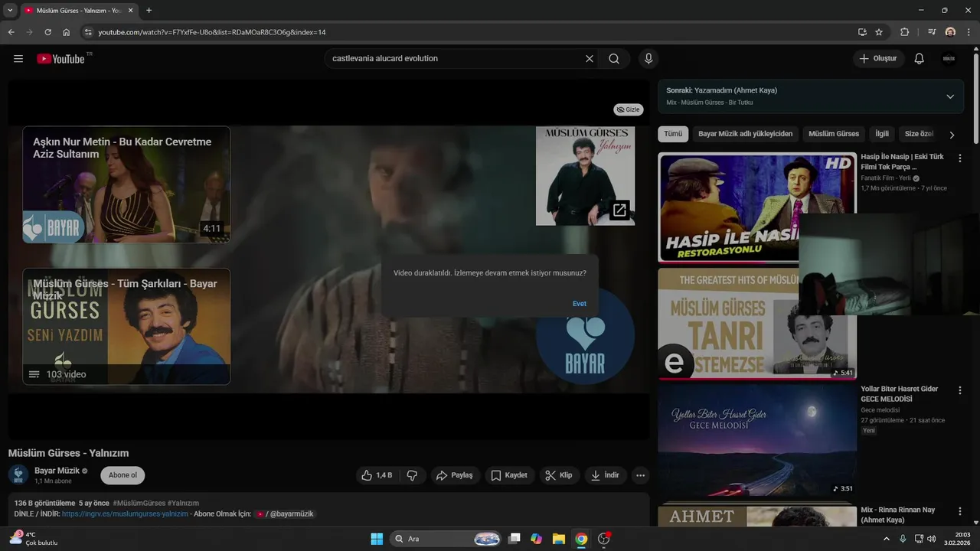Select the Tümü filter chip
This screenshot has width=980, height=551.
pyautogui.click(x=673, y=134)
